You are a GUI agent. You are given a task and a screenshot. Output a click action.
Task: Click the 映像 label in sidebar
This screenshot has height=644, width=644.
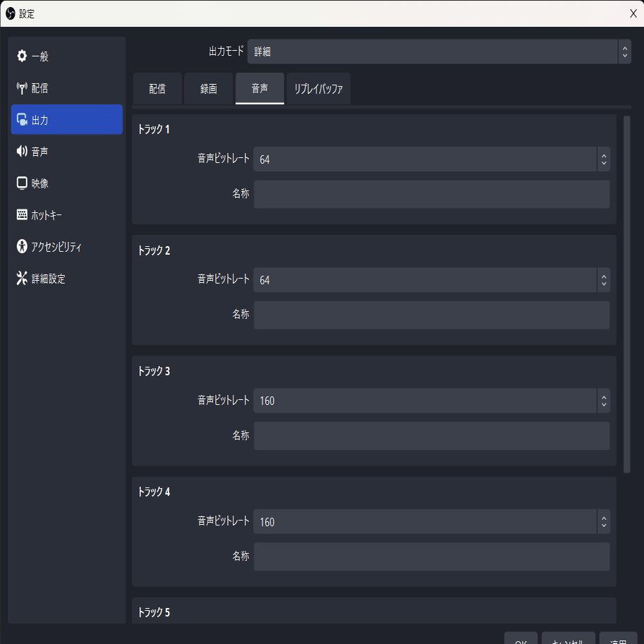(x=40, y=183)
